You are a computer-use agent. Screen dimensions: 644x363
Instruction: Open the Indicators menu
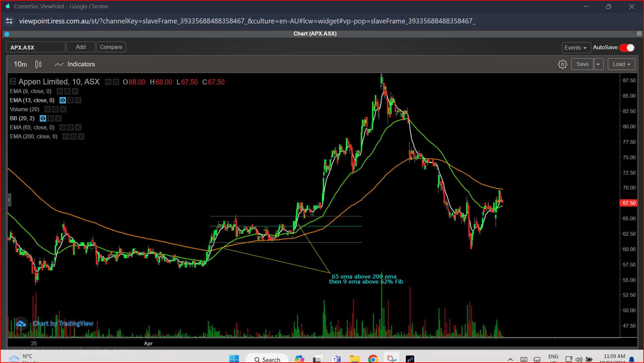click(x=75, y=64)
